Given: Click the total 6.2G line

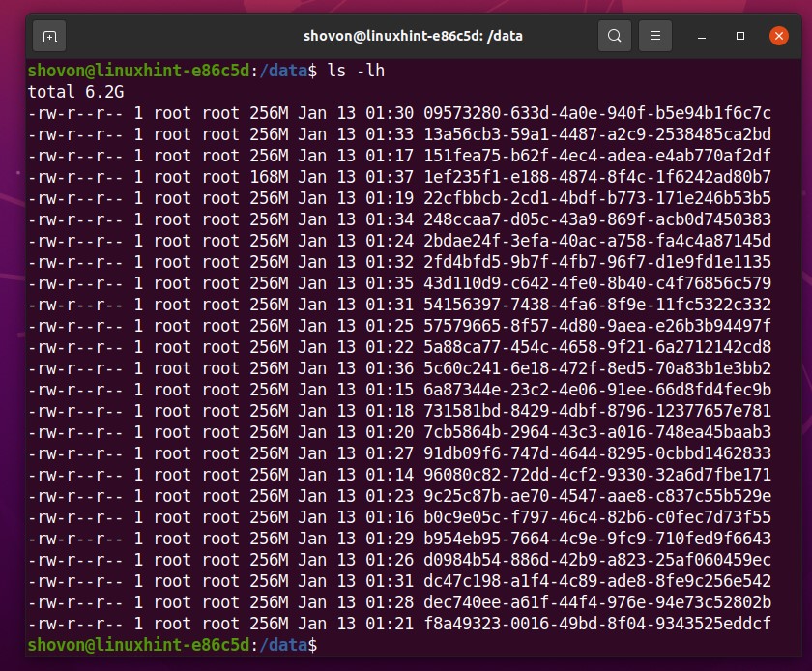Looking at the screenshot, I should click(73, 92).
